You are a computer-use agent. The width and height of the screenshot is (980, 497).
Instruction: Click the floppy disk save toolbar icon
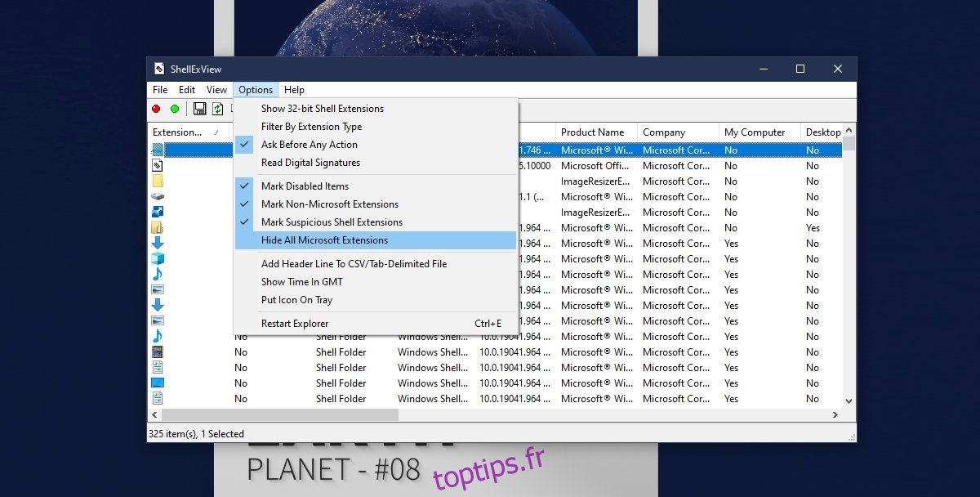[199, 109]
